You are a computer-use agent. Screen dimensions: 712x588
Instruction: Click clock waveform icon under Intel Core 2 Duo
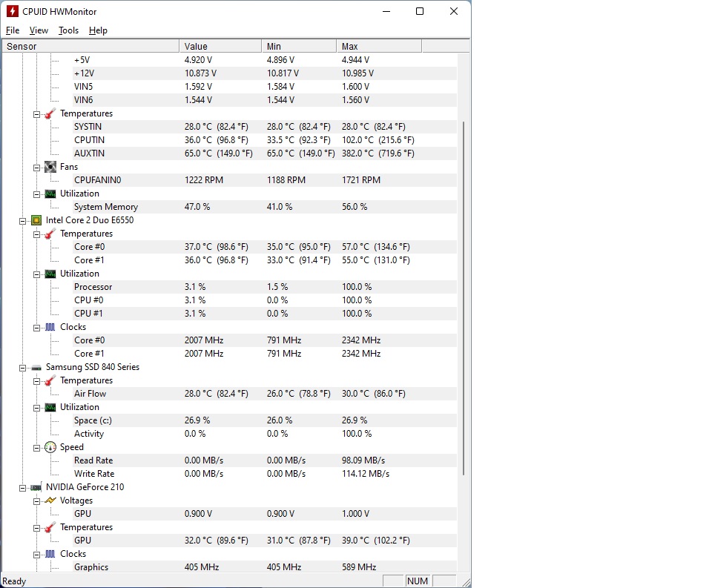coord(50,328)
